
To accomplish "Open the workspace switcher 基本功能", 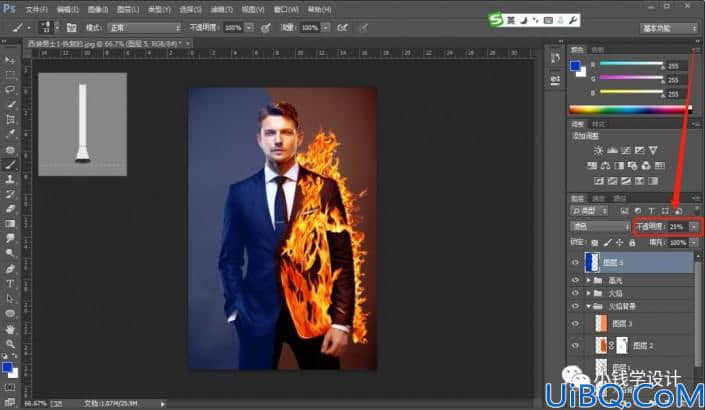I will tap(669, 28).
